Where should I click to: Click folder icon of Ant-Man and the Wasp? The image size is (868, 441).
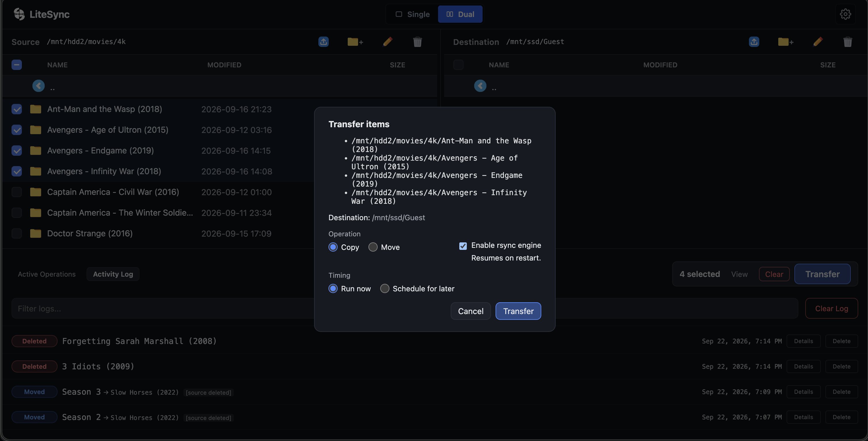pos(35,109)
